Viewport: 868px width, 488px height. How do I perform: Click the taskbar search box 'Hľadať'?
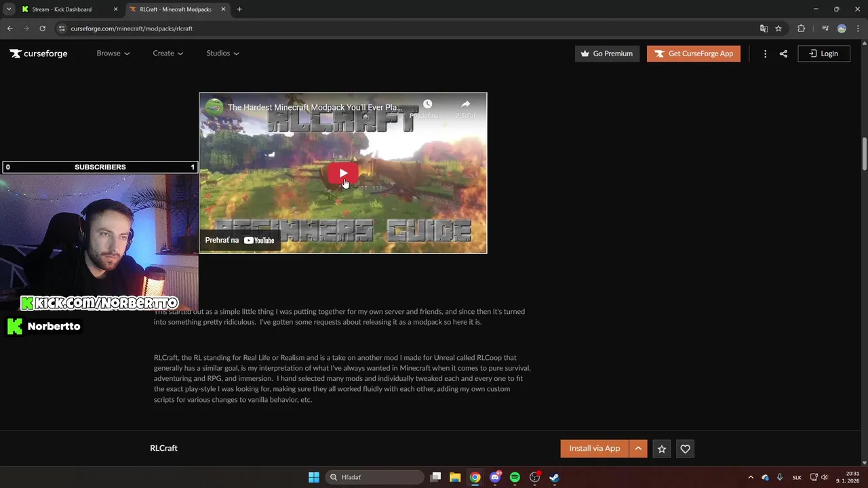tap(374, 477)
